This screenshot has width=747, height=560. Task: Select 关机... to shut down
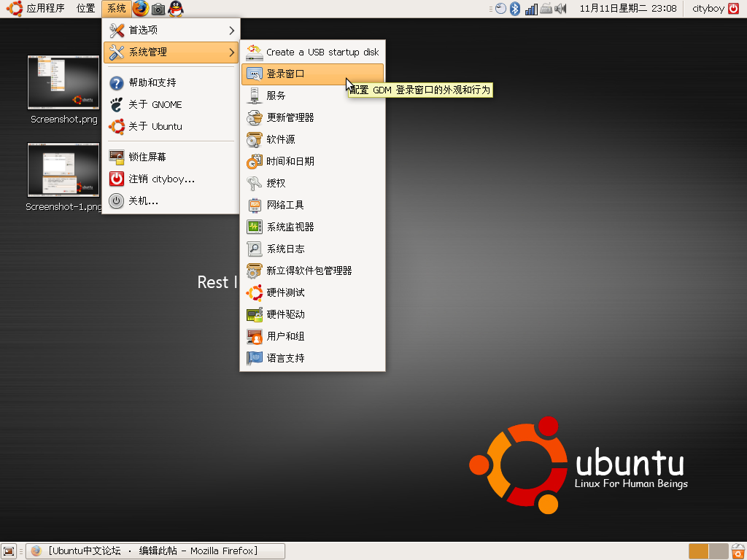point(171,201)
